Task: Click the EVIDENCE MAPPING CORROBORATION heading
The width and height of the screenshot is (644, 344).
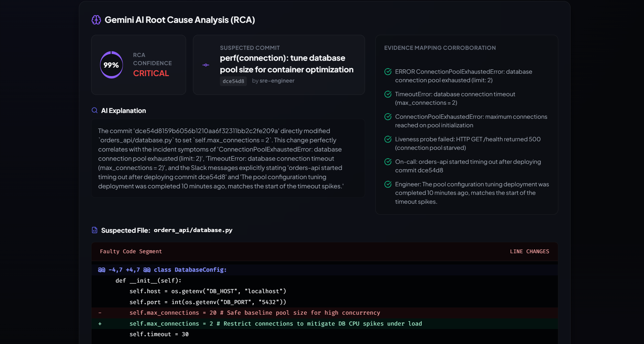Action: (440, 48)
